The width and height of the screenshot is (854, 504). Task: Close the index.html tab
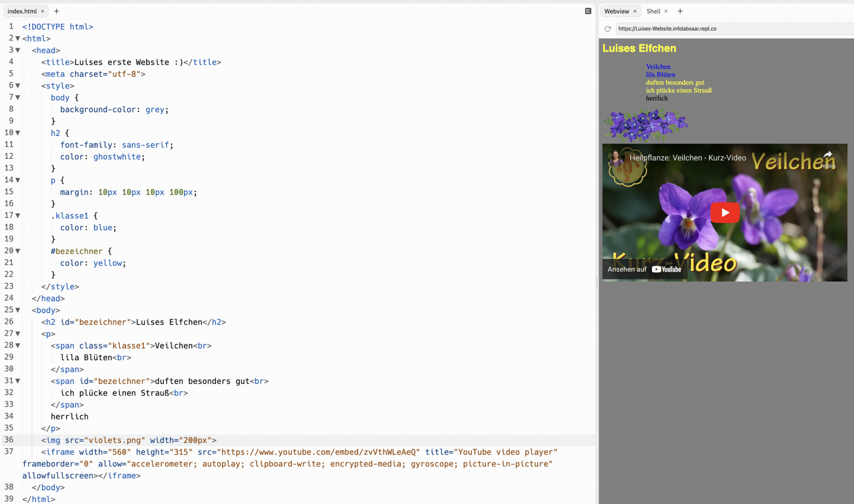tap(43, 12)
